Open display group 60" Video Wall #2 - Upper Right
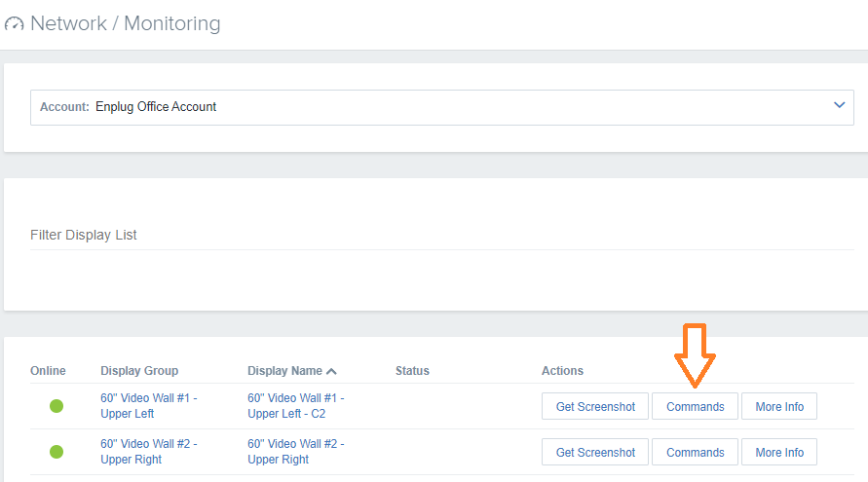868x482 pixels. pyautogui.click(x=148, y=452)
